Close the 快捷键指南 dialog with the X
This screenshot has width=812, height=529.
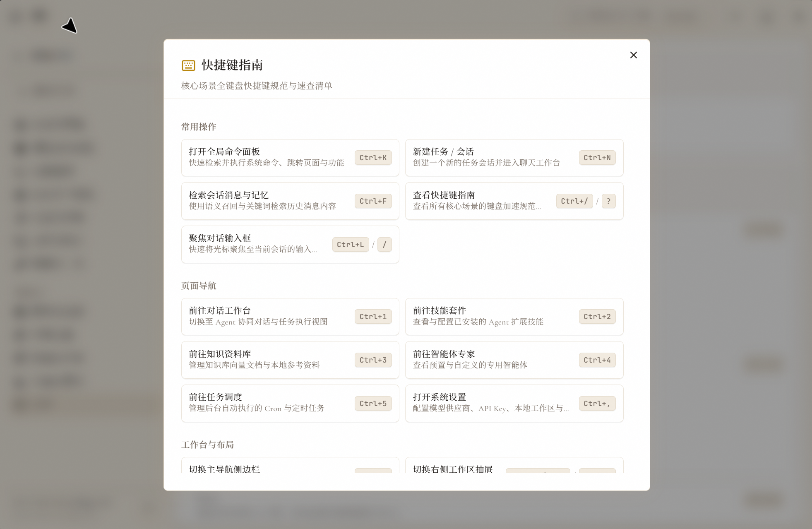[633, 55]
